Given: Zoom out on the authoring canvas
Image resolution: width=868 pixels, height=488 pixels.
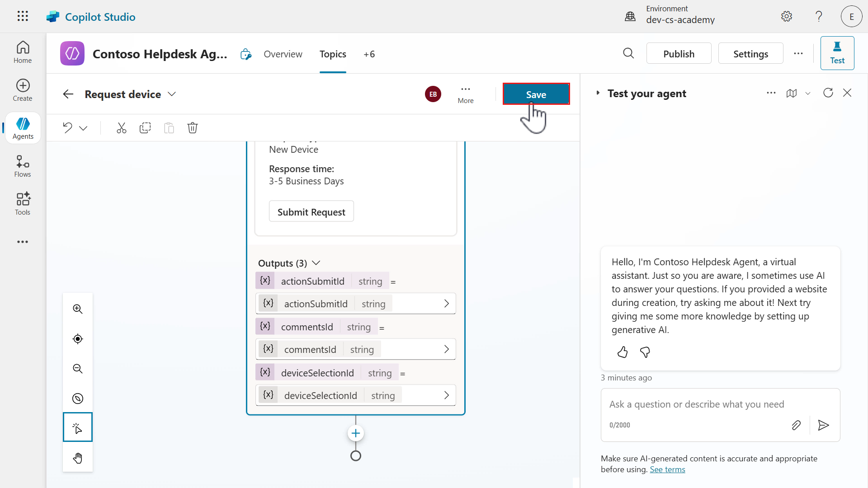Looking at the screenshot, I should click(x=78, y=369).
